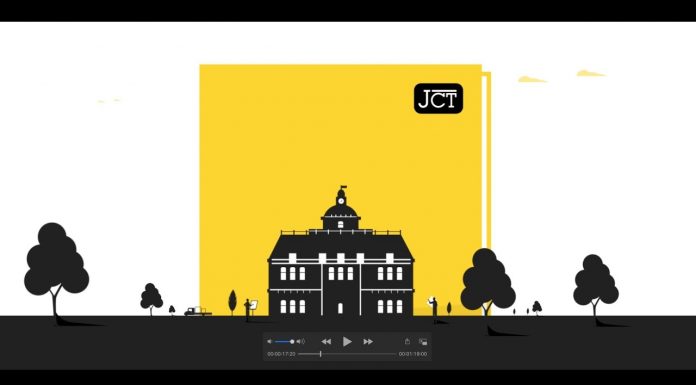Click the volume slider knob

pos(292,341)
